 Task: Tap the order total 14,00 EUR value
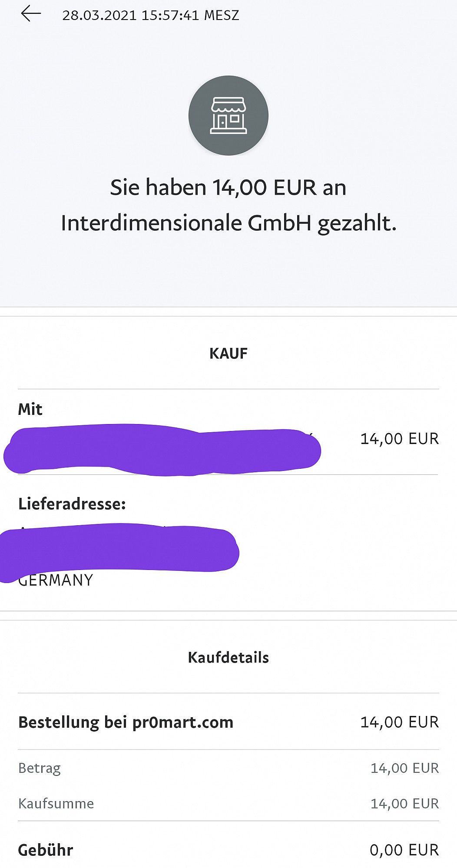[x=399, y=722]
